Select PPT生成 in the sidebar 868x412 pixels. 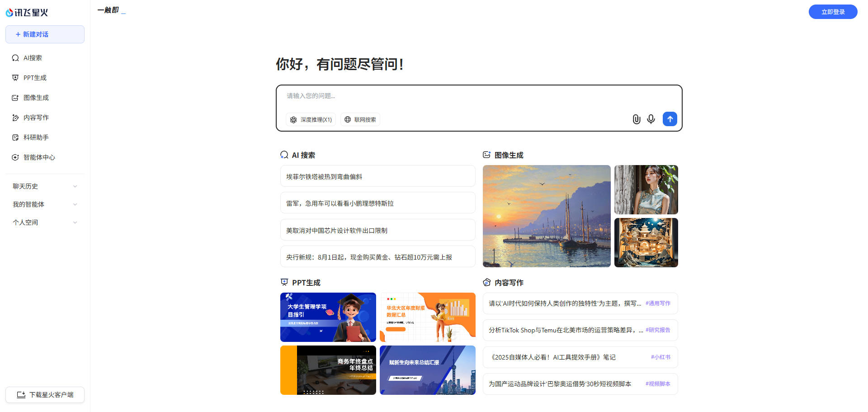pyautogui.click(x=34, y=77)
